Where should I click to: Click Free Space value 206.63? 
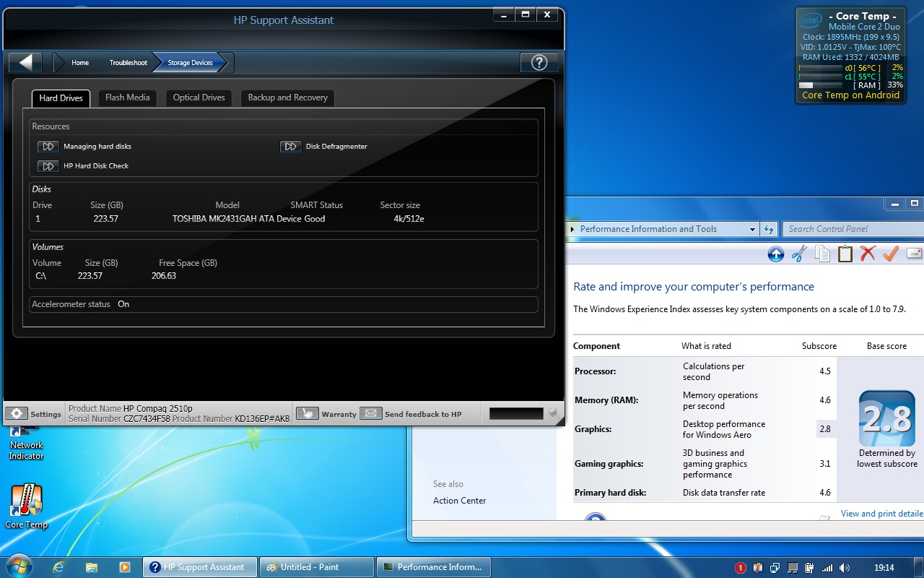[x=164, y=276]
